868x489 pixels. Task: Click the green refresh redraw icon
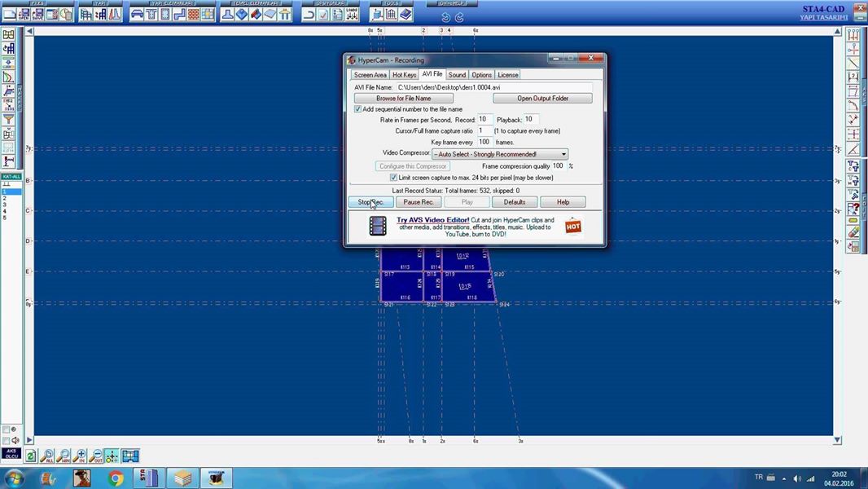31,456
